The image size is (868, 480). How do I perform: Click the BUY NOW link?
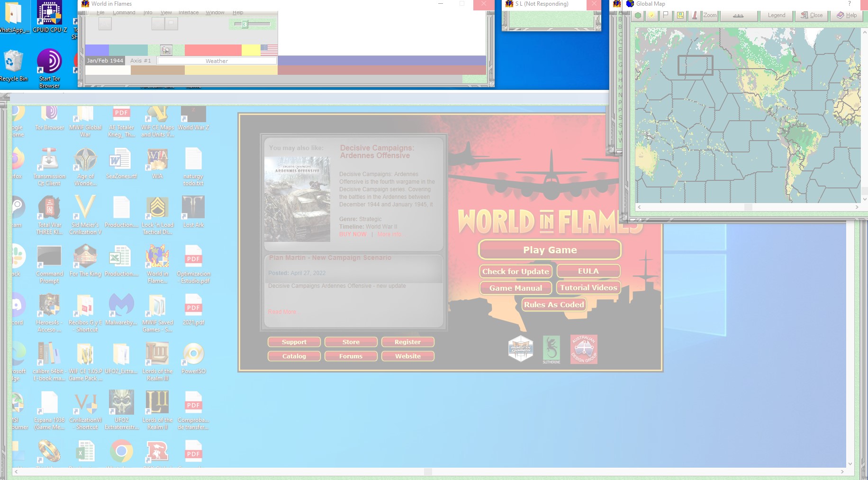353,234
